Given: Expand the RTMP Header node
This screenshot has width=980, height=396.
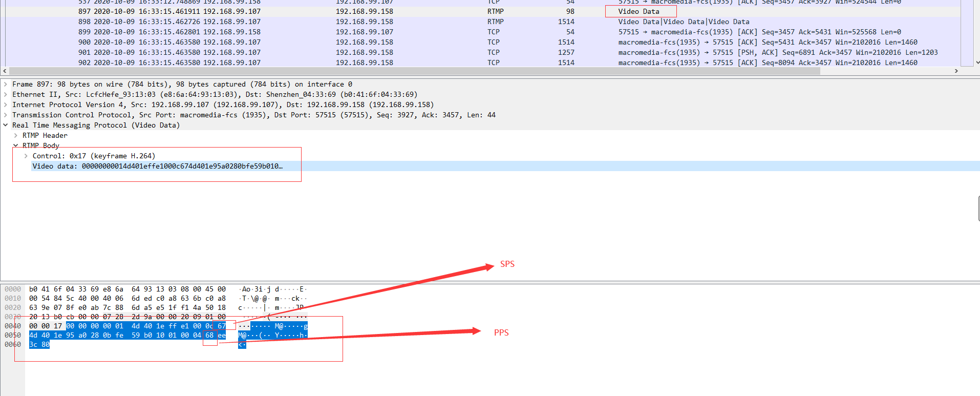Looking at the screenshot, I should pos(16,136).
